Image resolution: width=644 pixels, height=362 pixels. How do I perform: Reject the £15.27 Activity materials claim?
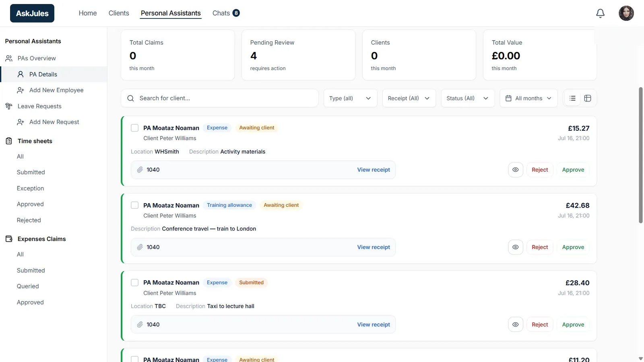click(540, 170)
